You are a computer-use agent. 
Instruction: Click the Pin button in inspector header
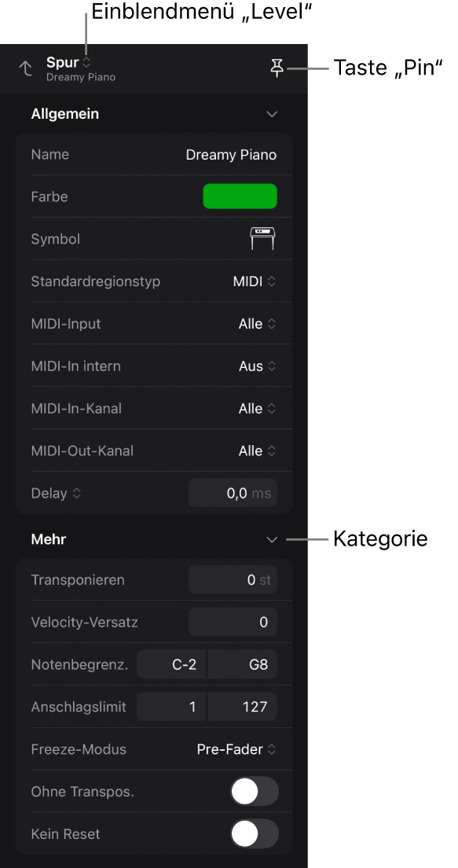point(277,68)
